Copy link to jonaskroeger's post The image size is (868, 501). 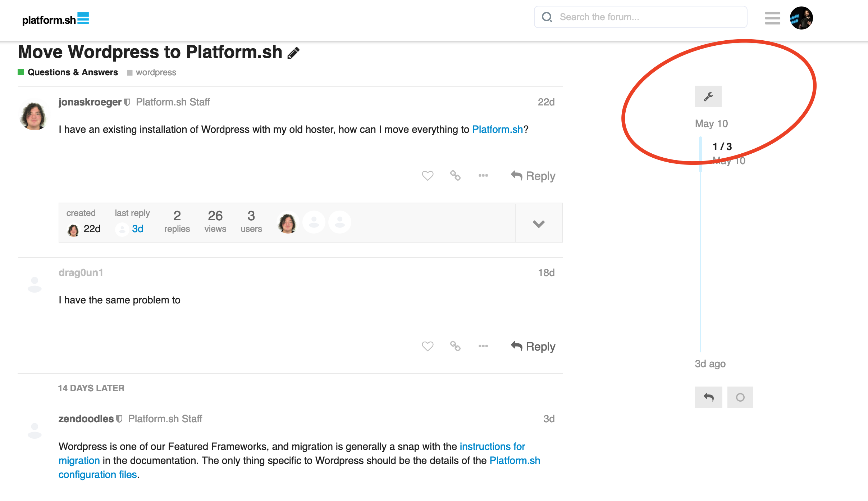(455, 176)
